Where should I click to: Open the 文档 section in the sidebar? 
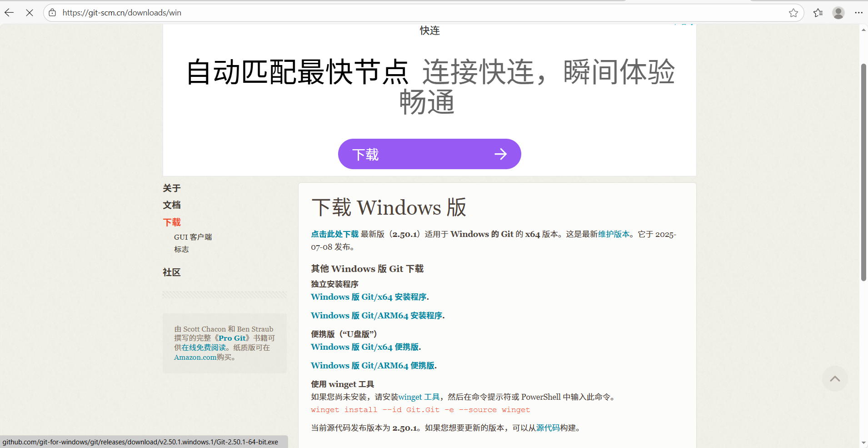pos(172,205)
